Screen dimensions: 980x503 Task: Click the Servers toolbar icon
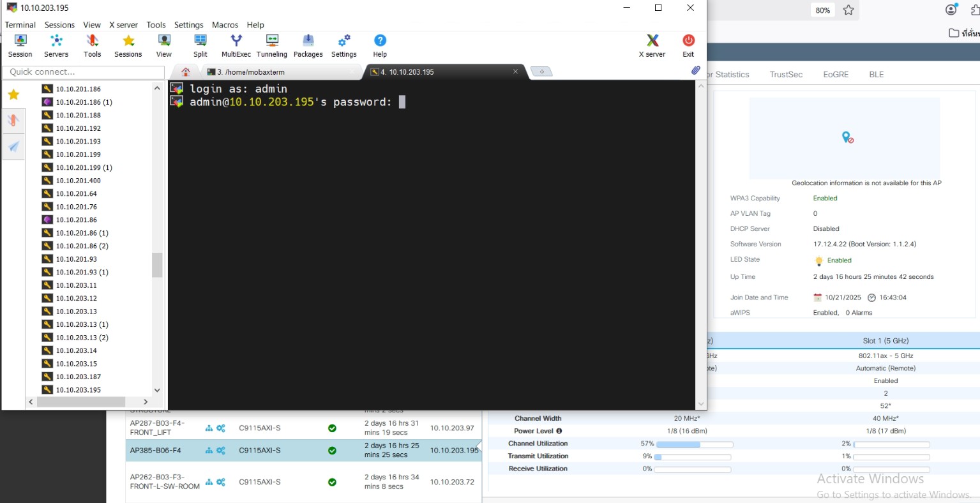(x=56, y=45)
